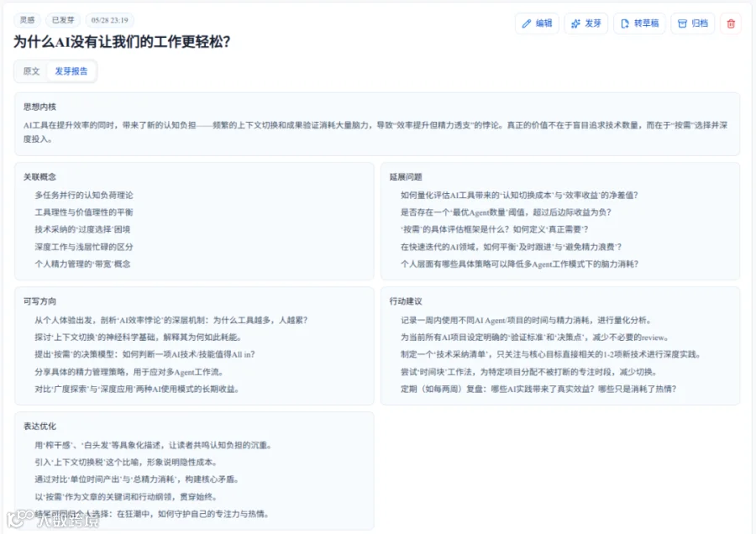756x534 pixels.
Task: Click the article title about AI
Action: pyautogui.click(x=122, y=42)
